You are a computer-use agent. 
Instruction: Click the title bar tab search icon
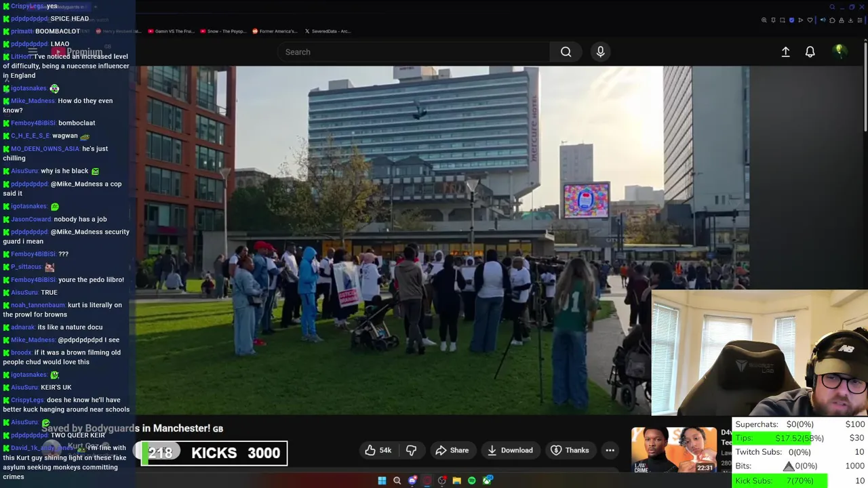(832, 7)
